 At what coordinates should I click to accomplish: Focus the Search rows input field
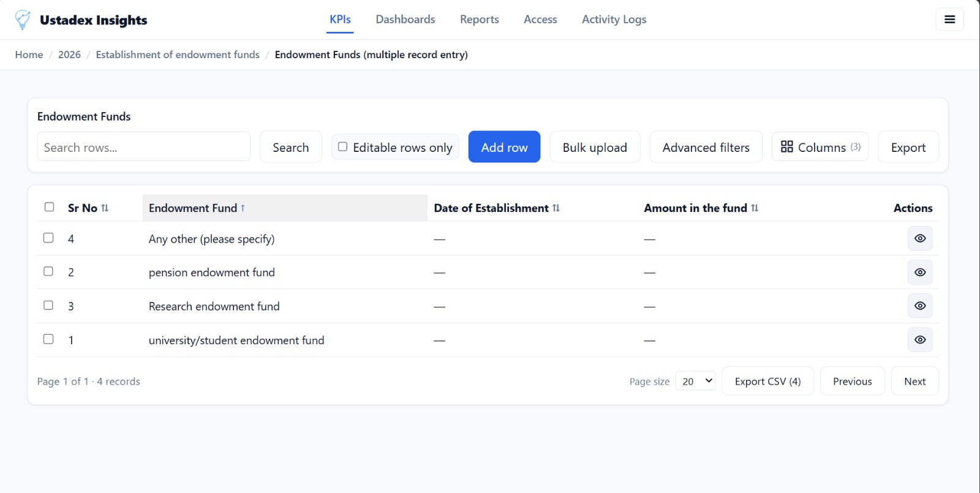tap(143, 147)
